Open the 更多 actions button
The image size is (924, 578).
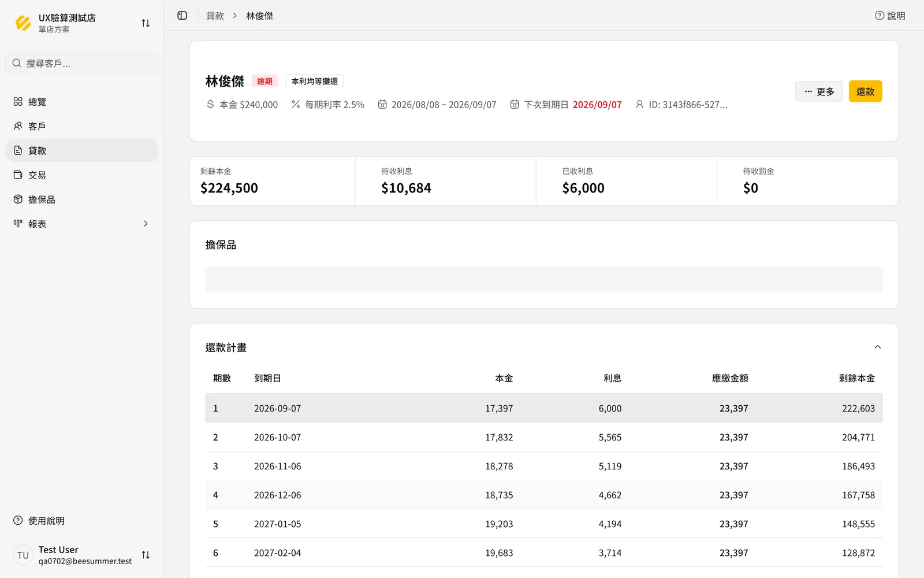819,91
